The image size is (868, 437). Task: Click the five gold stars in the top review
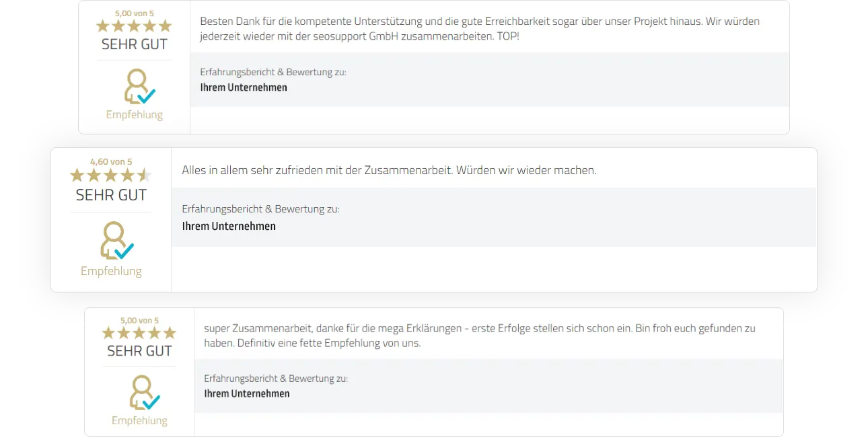[x=134, y=26]
